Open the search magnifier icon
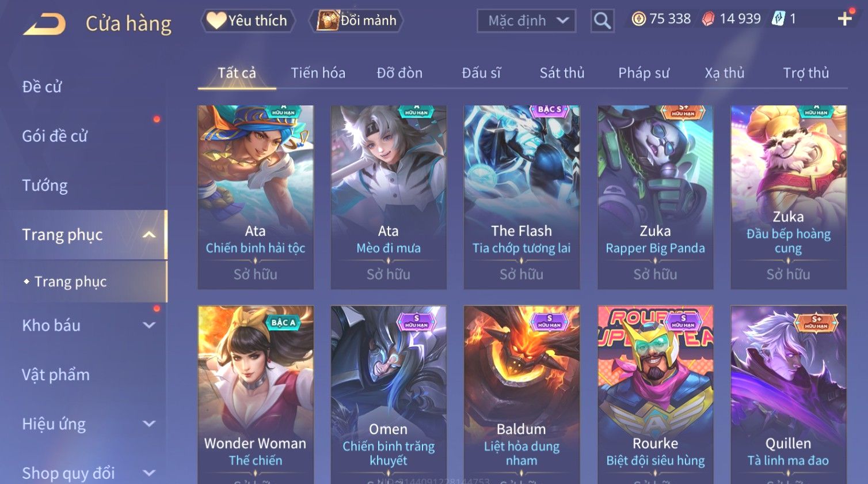868x484 pixels. coord(602,21)
